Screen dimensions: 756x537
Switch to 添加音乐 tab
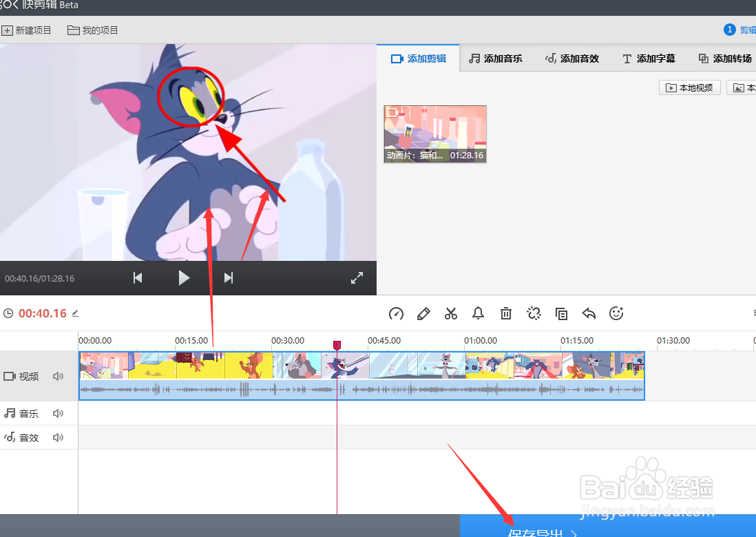pyautogui.click(x=496, y=59)
